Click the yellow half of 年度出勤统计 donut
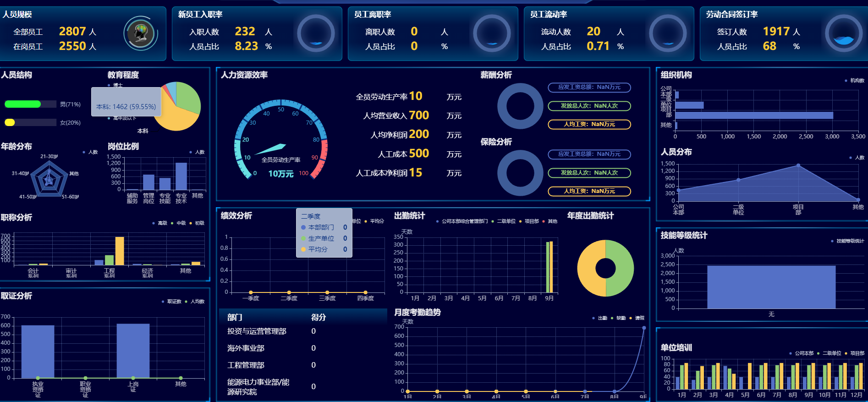868x402 pixels. point(591,268)
